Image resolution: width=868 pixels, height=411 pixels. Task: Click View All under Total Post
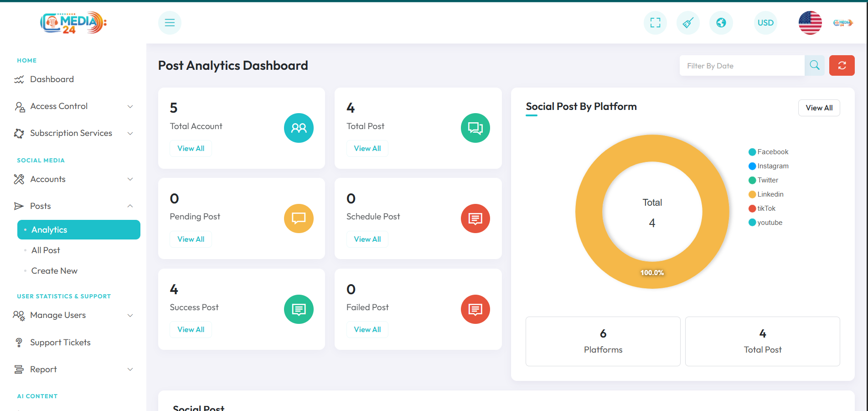click(x=367, y=149)
